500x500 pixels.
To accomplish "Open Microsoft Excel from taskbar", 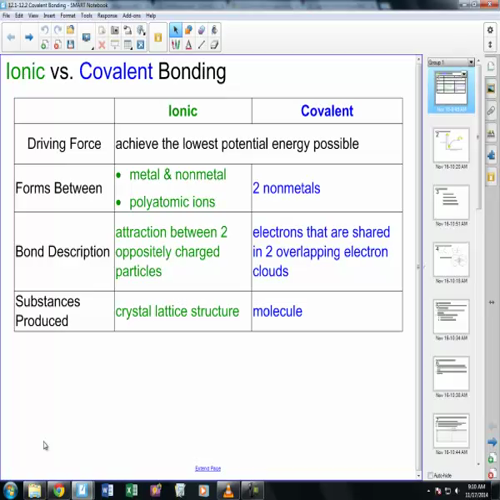I will pos(131,490).
